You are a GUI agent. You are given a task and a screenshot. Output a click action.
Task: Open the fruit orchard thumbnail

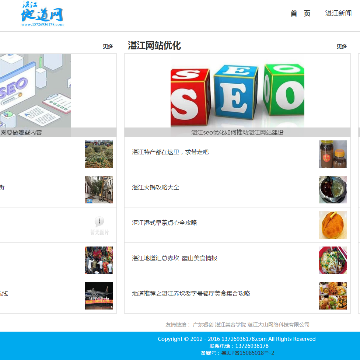coord(99,154)
